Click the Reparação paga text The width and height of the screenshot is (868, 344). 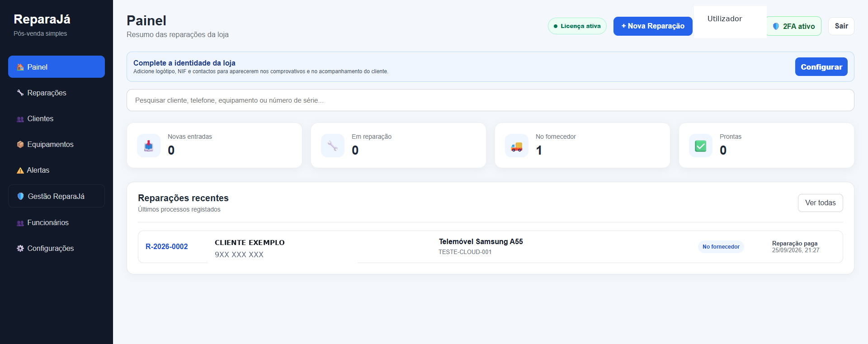(x=795, y=244)
